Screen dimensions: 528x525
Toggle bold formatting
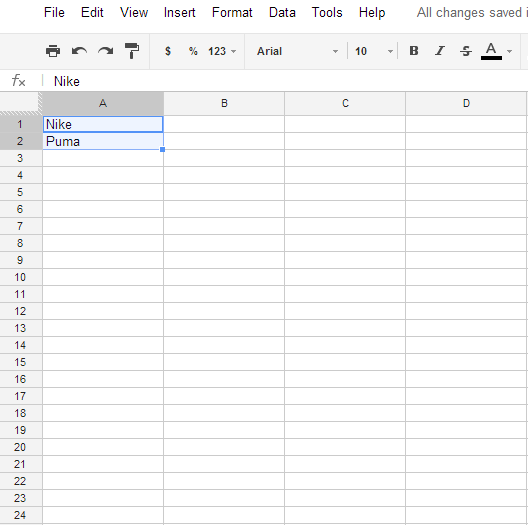point(414,51)
